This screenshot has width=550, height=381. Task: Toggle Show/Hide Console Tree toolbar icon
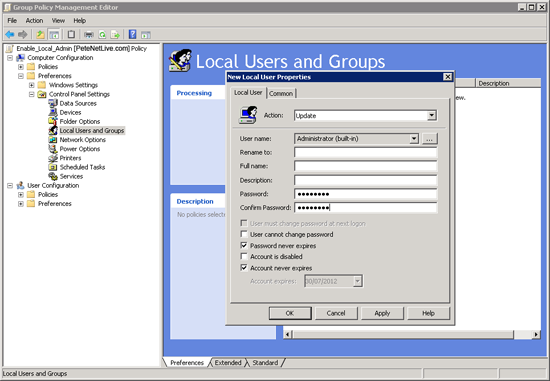pos(54,34)
